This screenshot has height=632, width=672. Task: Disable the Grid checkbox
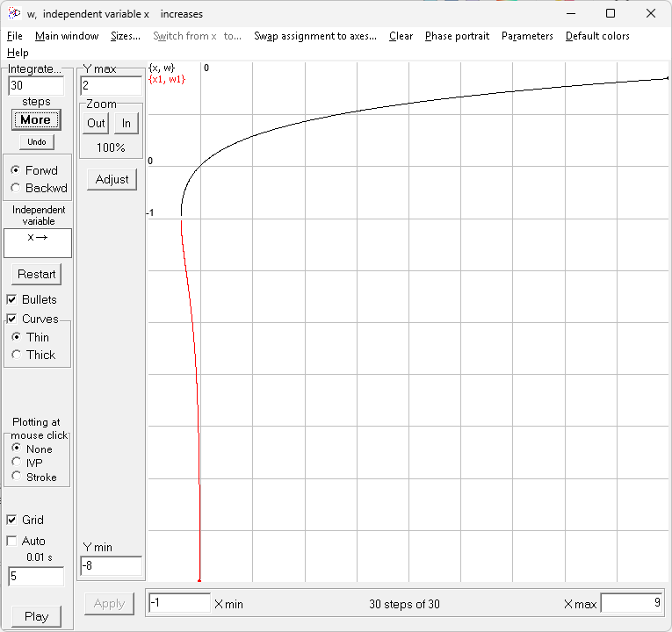[12, 520]
